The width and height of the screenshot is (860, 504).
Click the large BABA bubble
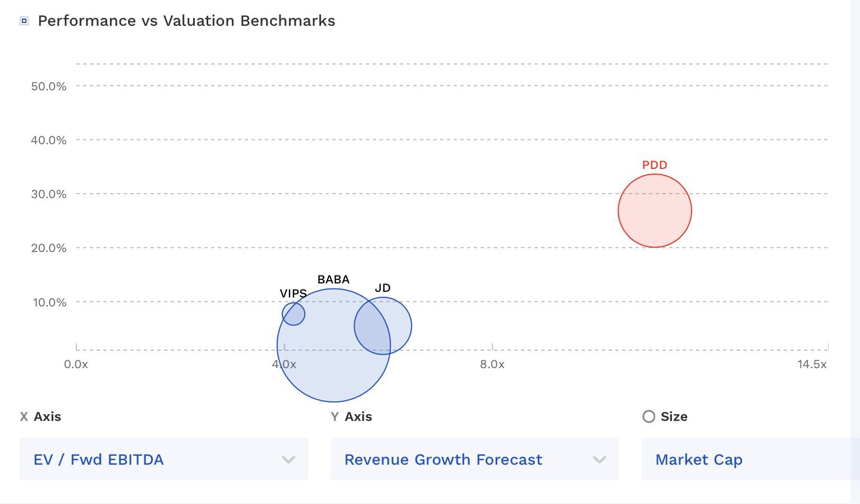tap(333, 346)
